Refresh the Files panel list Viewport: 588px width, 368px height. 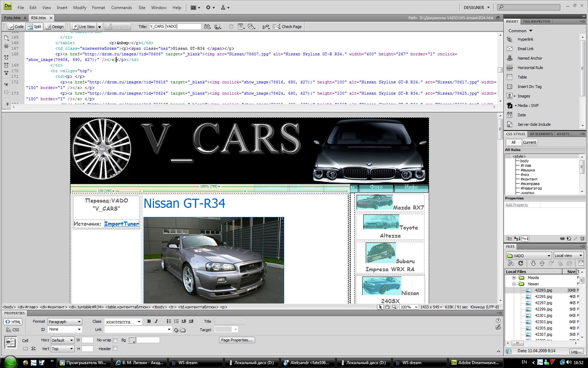(520, 263)
